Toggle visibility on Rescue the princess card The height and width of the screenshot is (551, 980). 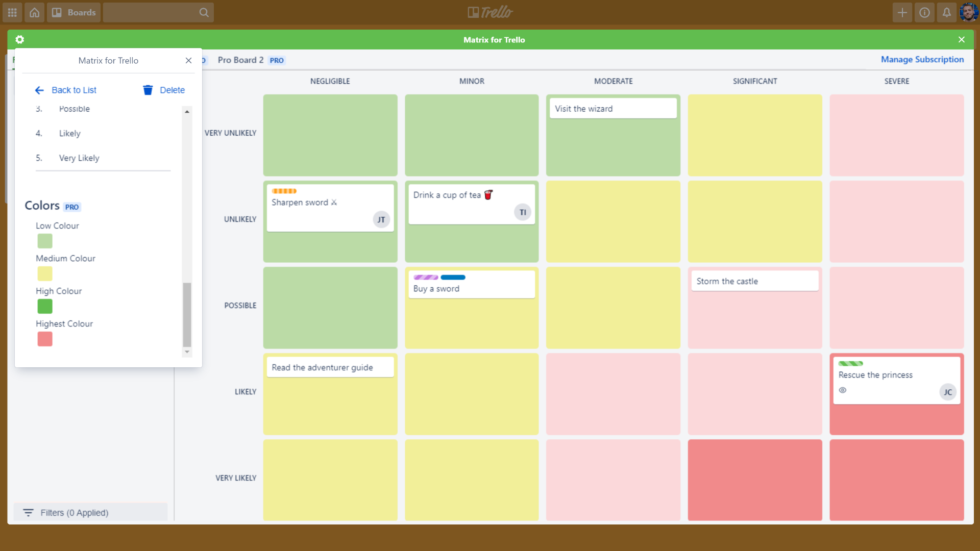click(x=843, y=390)
